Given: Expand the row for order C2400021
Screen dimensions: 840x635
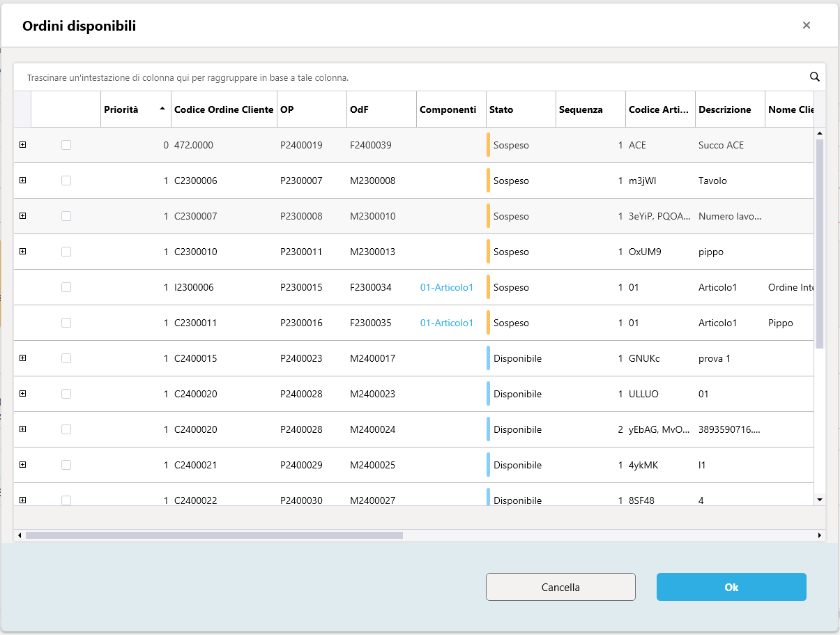Looking at the screenshot, I should click(x=22, y=465).
